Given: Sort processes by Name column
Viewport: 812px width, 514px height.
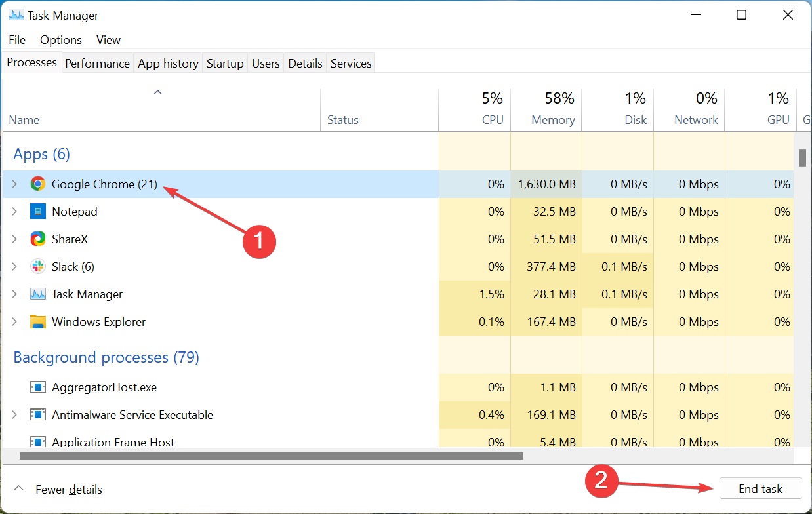Looking at the screenshot, I should pyautogui.click(x=161, y=110).
